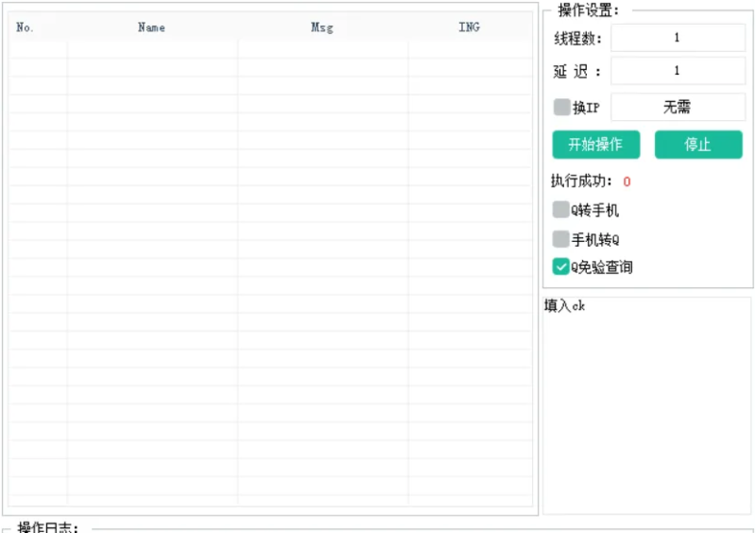Image resolution: width=756 pixels, height=533 pixels.
Task: Click the 线程数 label
Action: pyautogui.click(x=577, y=38)
